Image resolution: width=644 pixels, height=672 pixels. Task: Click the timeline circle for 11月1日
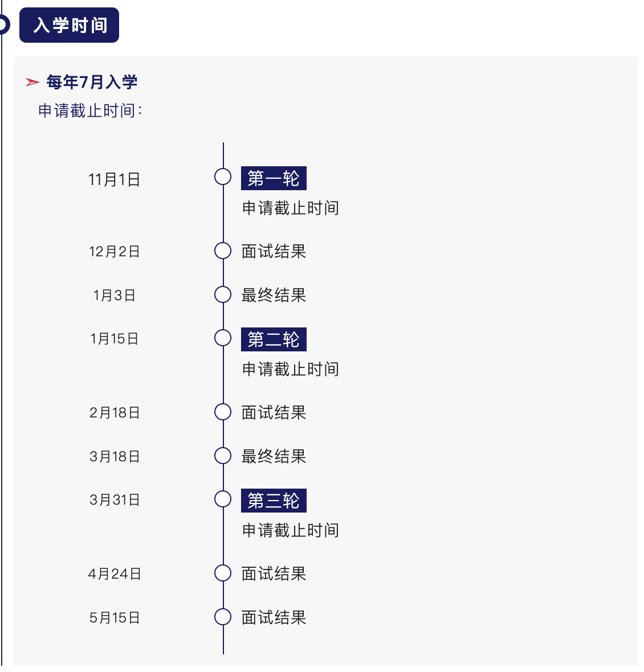coord(223,177)
